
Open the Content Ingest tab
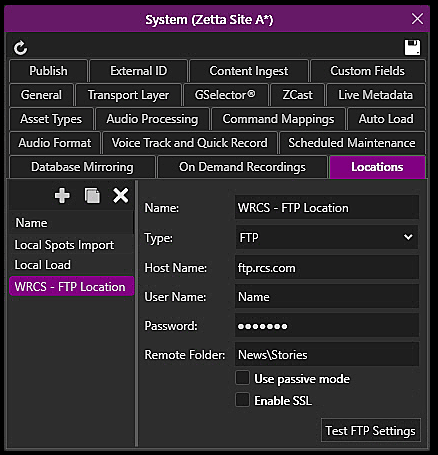(249, 71)
